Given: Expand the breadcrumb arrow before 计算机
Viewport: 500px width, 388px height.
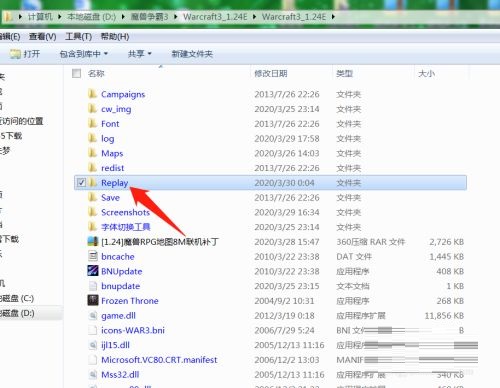Looking at the screenshot, I should tap(20, 16).
